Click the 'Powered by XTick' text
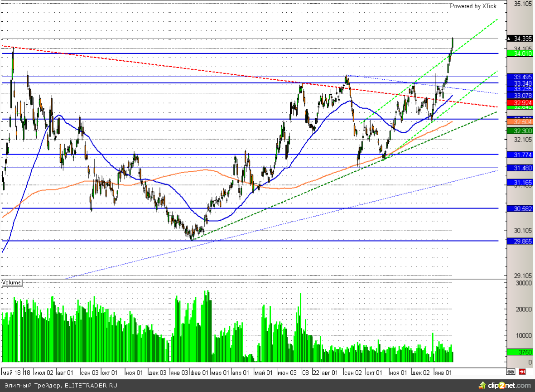Screen dimensions: 535x392 tap(473, 6)
